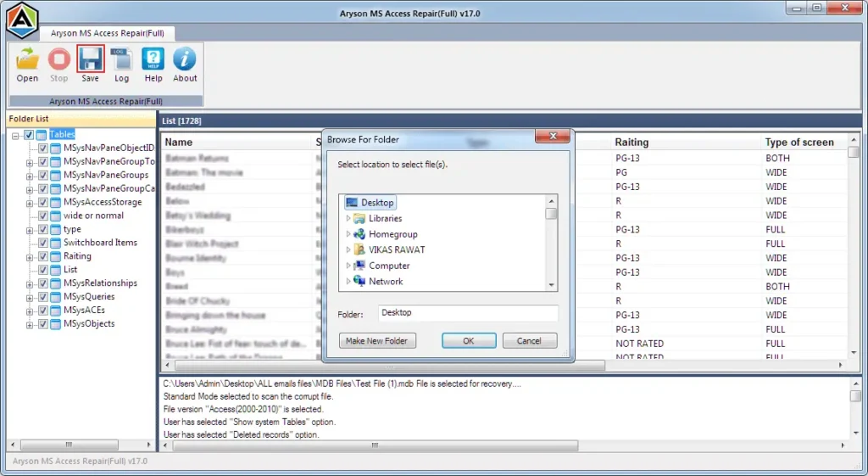
Task: Expand the MSysNavPaneGroupTo node
Action: pyautogui.click(x=30, y=162)
